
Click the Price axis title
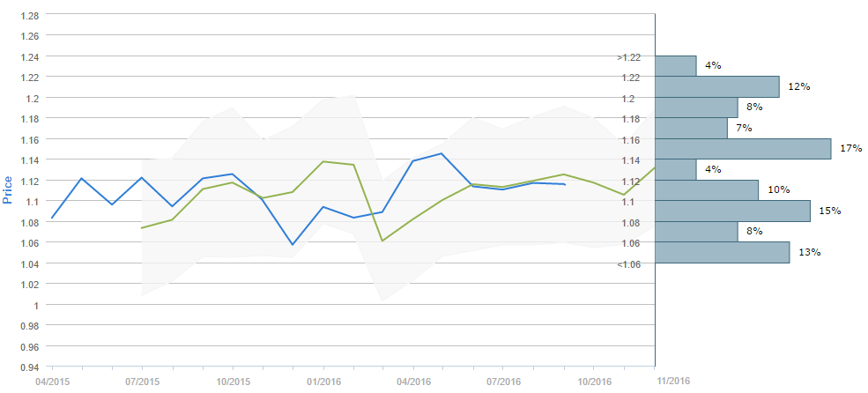tap(8, 189)
